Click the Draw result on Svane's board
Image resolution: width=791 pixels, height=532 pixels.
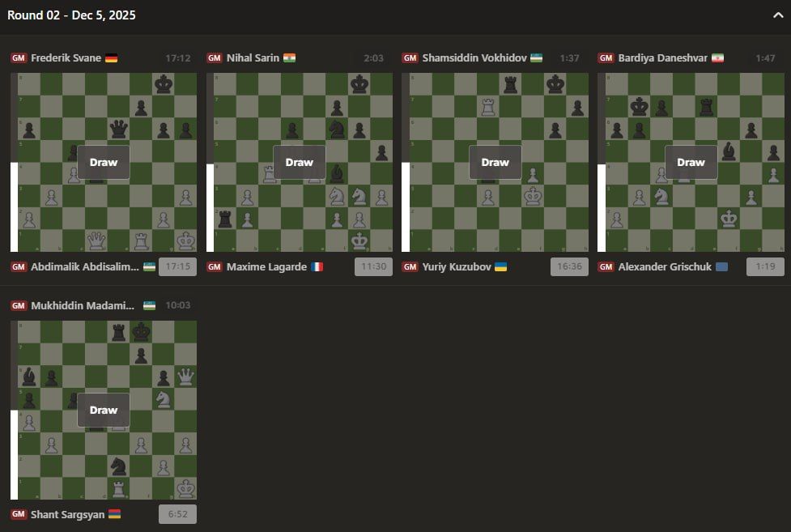point(104,162)
